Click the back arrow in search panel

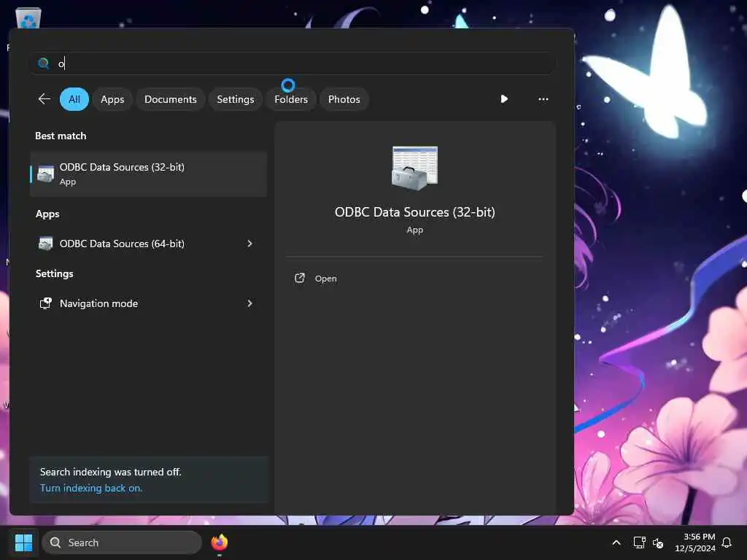44,99
